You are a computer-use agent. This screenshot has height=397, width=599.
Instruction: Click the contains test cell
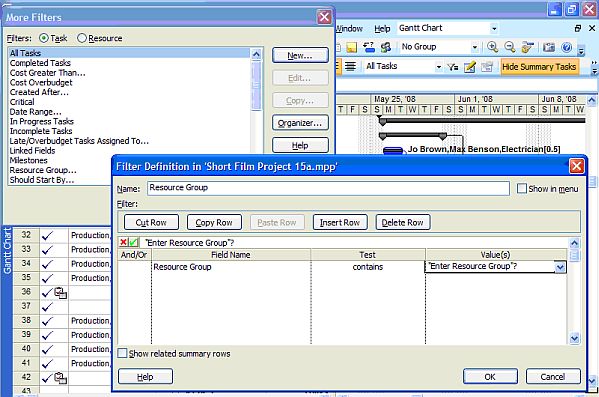point(368,267)
